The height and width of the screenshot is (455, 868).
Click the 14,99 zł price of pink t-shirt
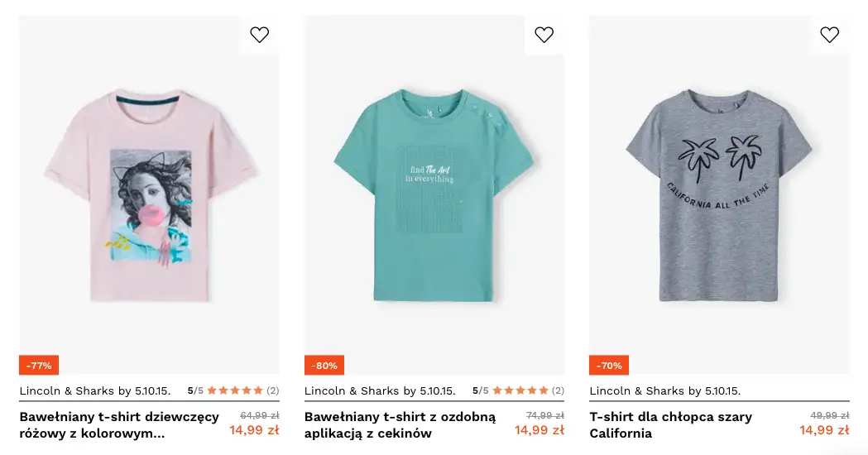(x=254, y=430)
